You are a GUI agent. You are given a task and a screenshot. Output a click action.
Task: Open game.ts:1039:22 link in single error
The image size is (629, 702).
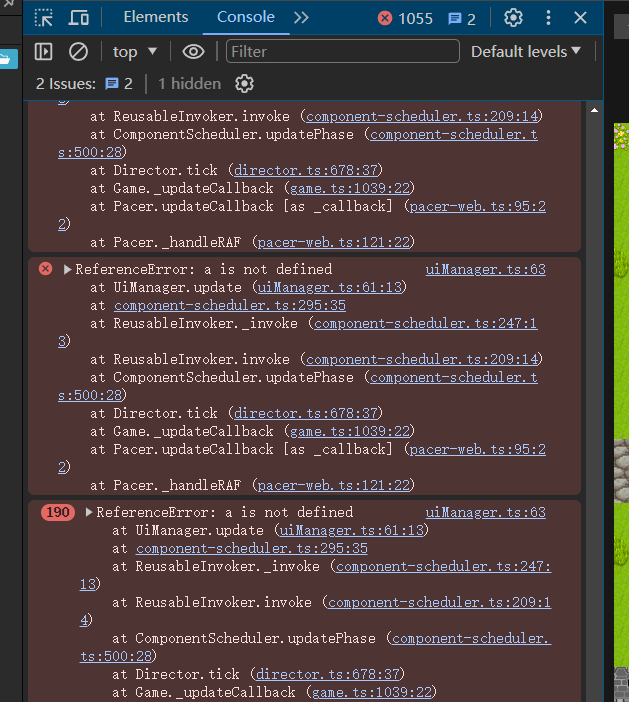click(350, 431)
